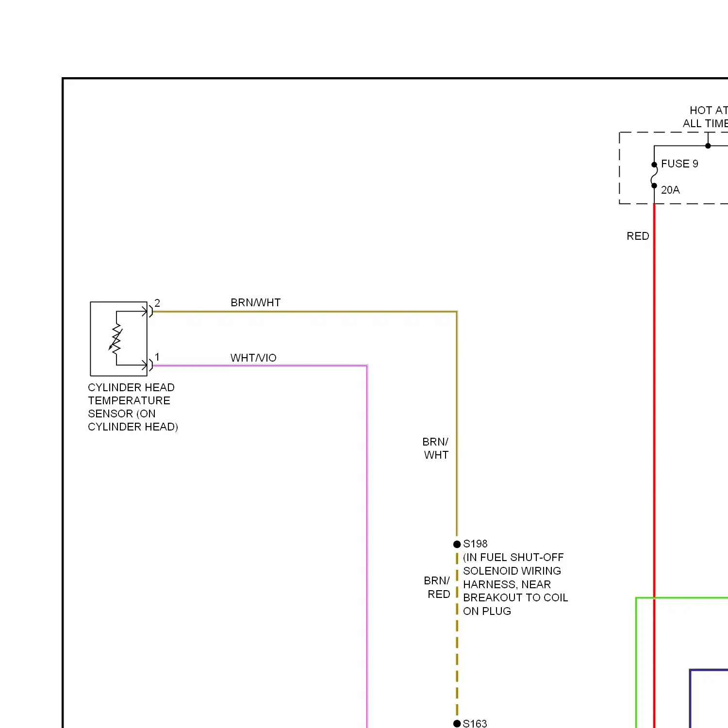The height and width of the screenshot is (728, 728).
Task: Click the S163 splice dot
Action: tap(457, 724)
